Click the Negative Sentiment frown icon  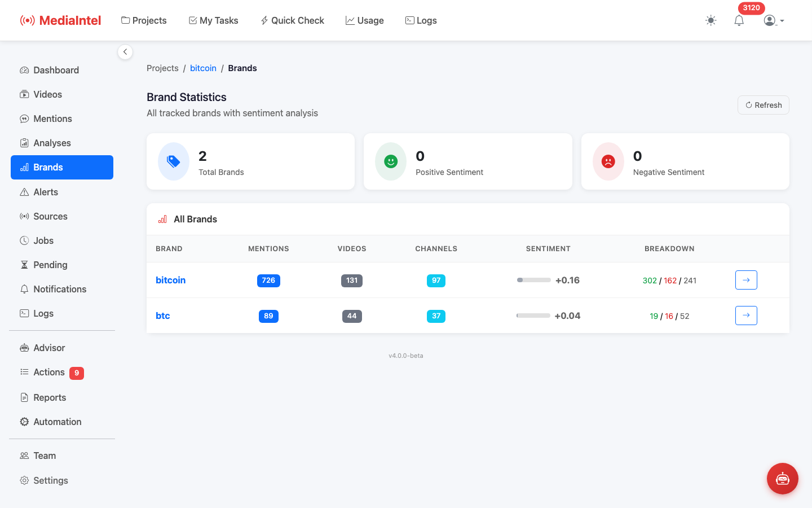[608, 161]
